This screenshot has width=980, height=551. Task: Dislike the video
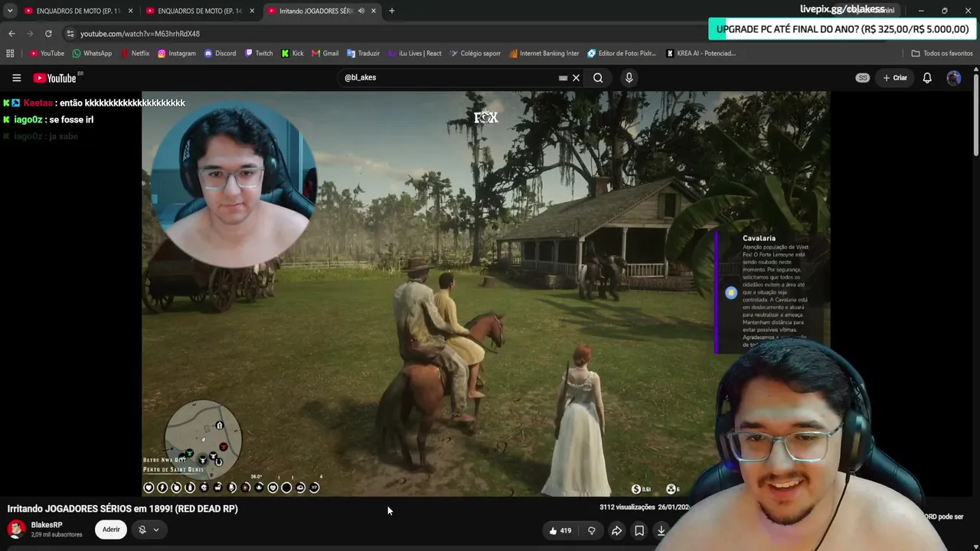[592, 530]
